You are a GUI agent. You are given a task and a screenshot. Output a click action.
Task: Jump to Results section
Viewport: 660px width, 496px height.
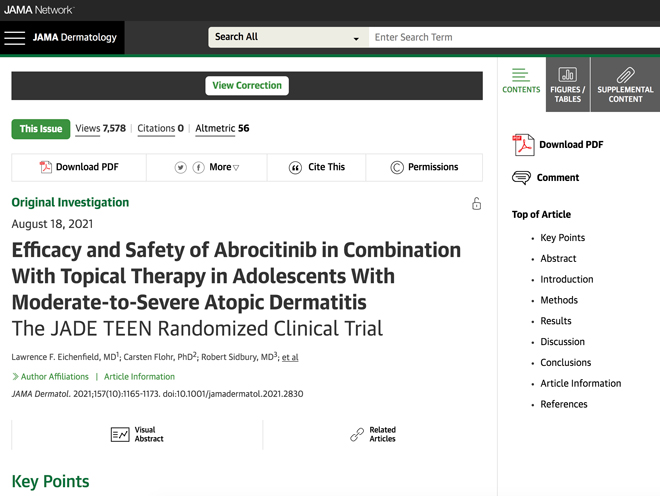(x=556, y=321)
